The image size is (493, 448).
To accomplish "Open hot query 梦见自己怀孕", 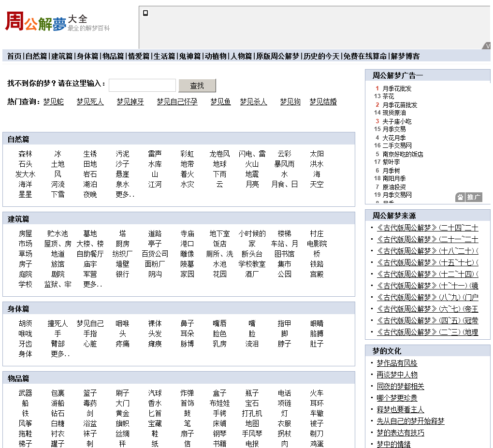I will pyautogui.click(x=177, y=102).
